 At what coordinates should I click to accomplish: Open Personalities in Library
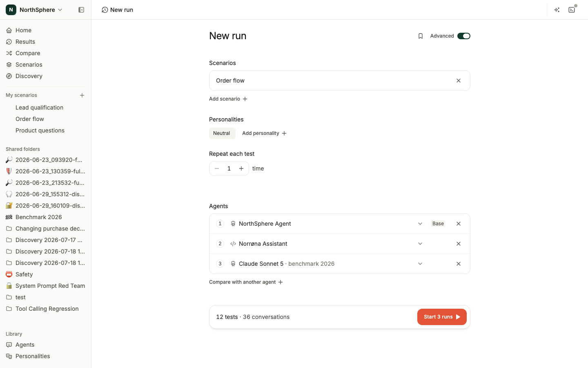(45, 356)
